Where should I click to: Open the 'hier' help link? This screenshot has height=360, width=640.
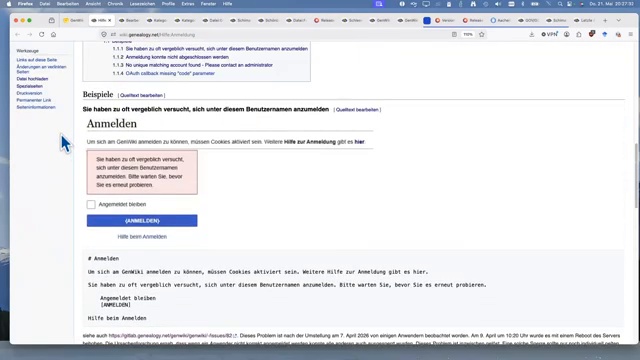(359, 142)
